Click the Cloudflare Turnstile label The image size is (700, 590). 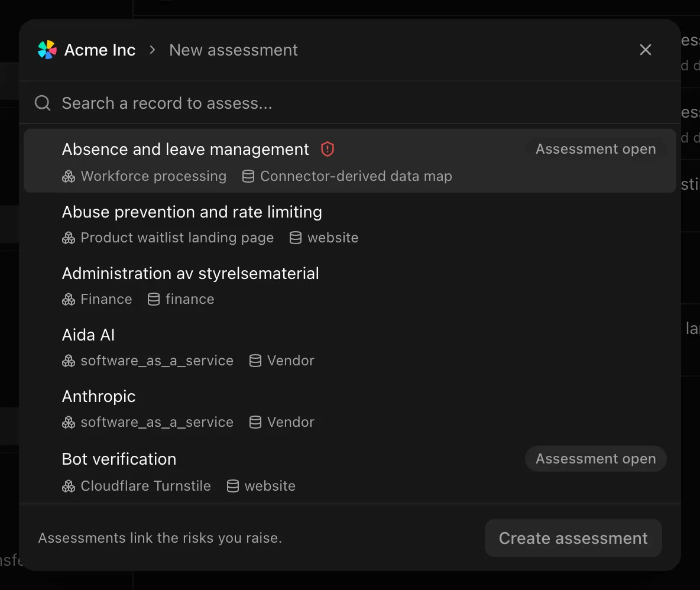145,486
